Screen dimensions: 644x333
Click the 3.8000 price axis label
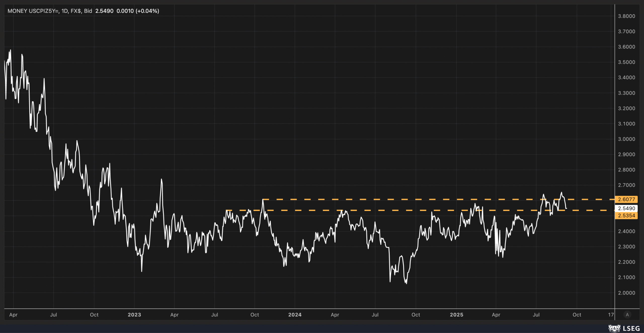point(626,16)
